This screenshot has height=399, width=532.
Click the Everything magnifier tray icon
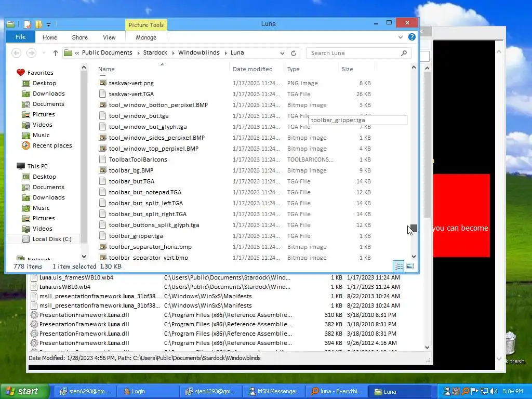466,391
